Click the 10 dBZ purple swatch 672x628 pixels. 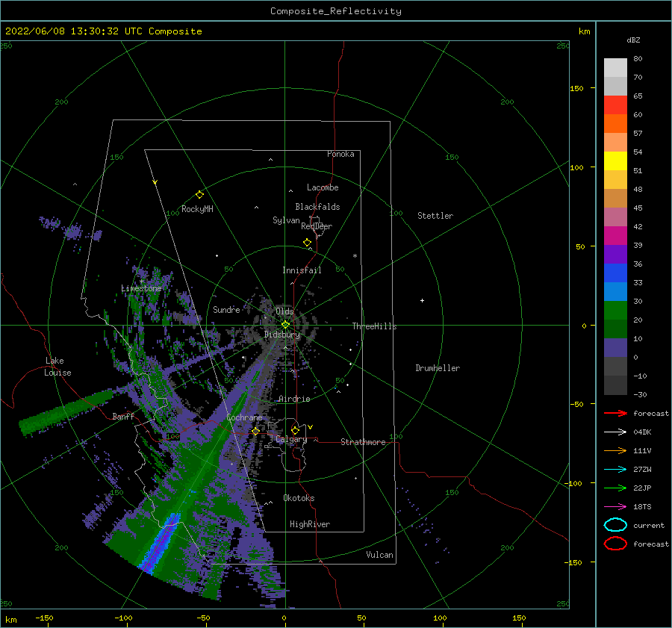coord(615,348)
